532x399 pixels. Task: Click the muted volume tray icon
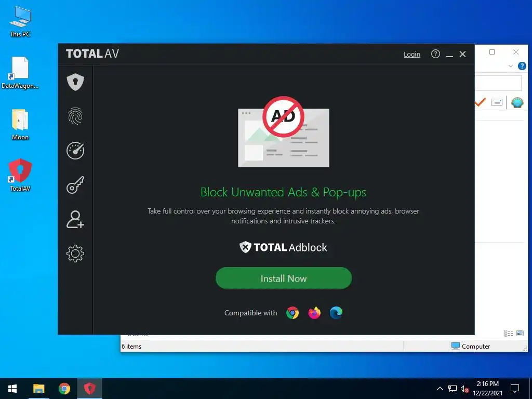(x=464, y=389)
